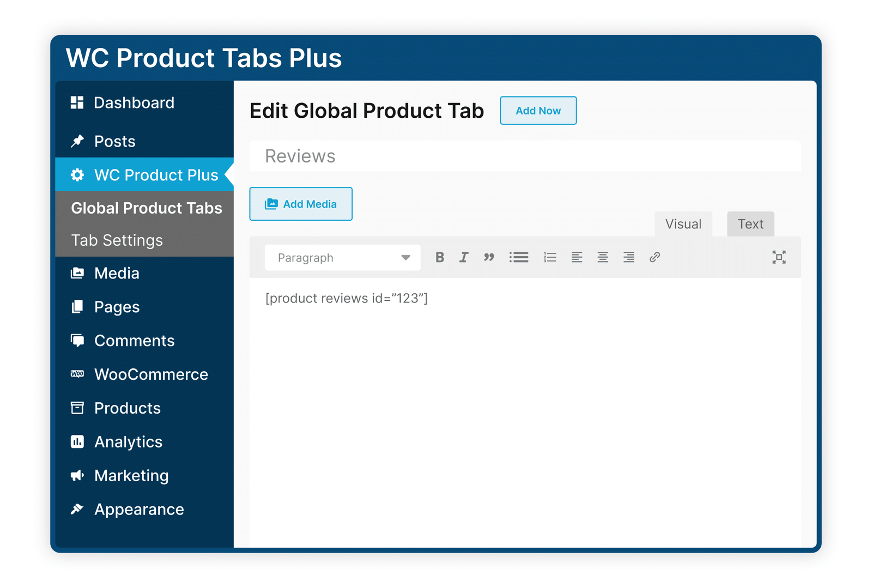
Task: Create a bulleted list
Action: pos(519,257)
